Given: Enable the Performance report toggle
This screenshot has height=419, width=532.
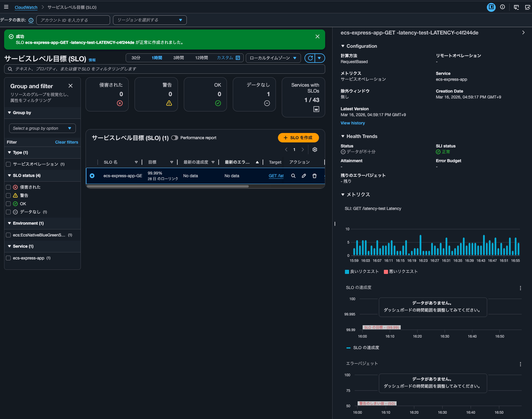Looking at the screenshot, I should click(175, 137).
